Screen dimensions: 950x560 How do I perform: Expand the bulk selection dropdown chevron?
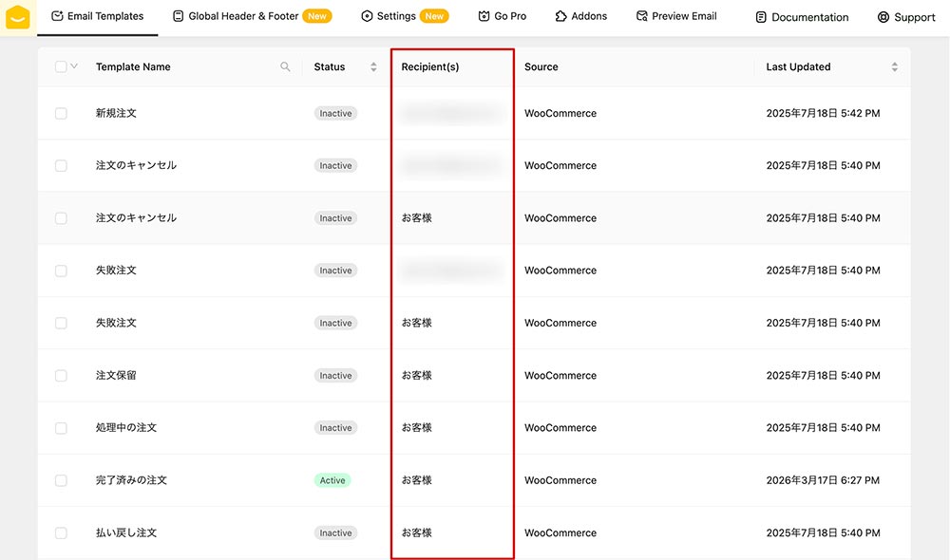(74, 66)
